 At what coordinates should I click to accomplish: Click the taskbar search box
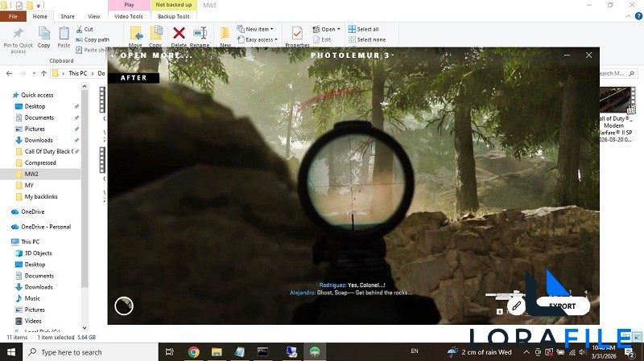(90, 352)
